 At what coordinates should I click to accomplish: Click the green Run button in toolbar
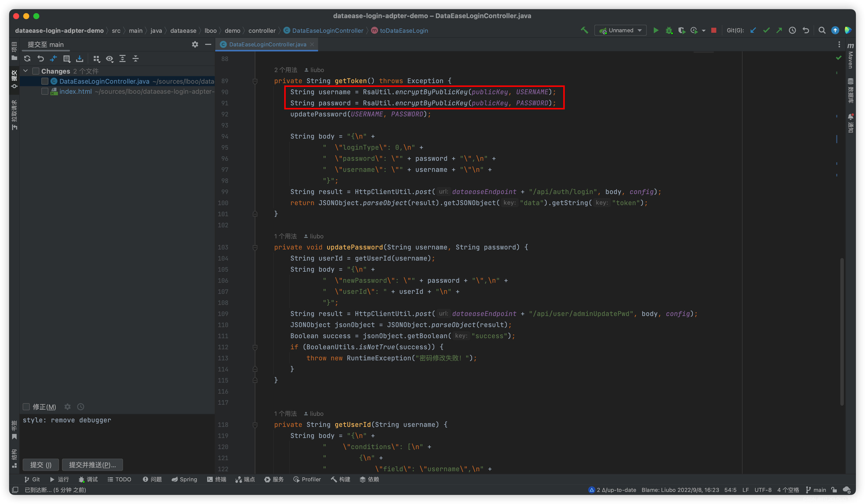pos(656,30)
